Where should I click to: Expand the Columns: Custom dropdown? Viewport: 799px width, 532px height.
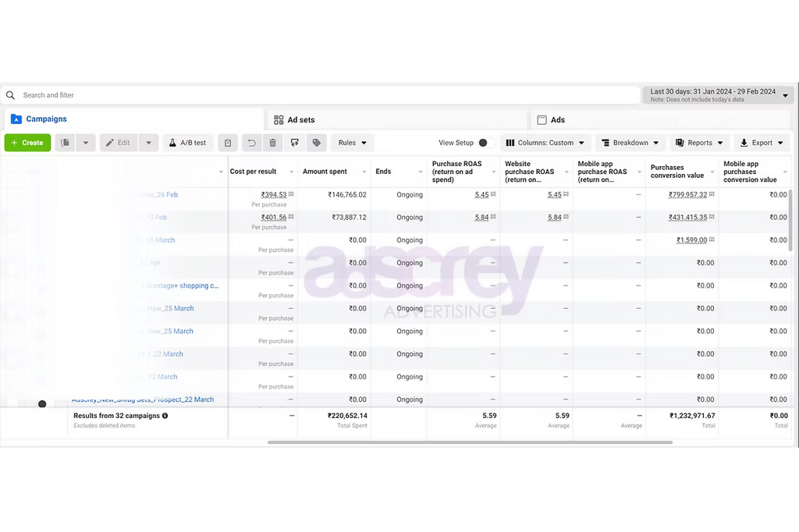(545, 143)
